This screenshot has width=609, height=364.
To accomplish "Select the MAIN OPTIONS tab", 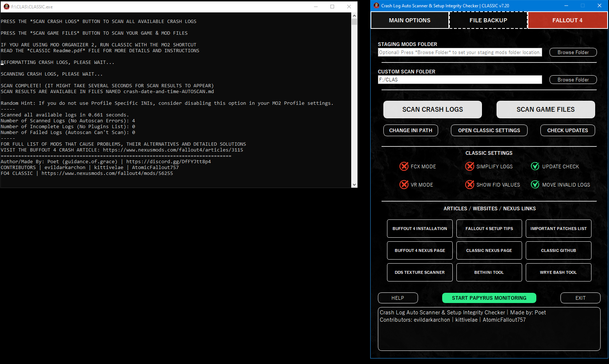I will [410, 20].
